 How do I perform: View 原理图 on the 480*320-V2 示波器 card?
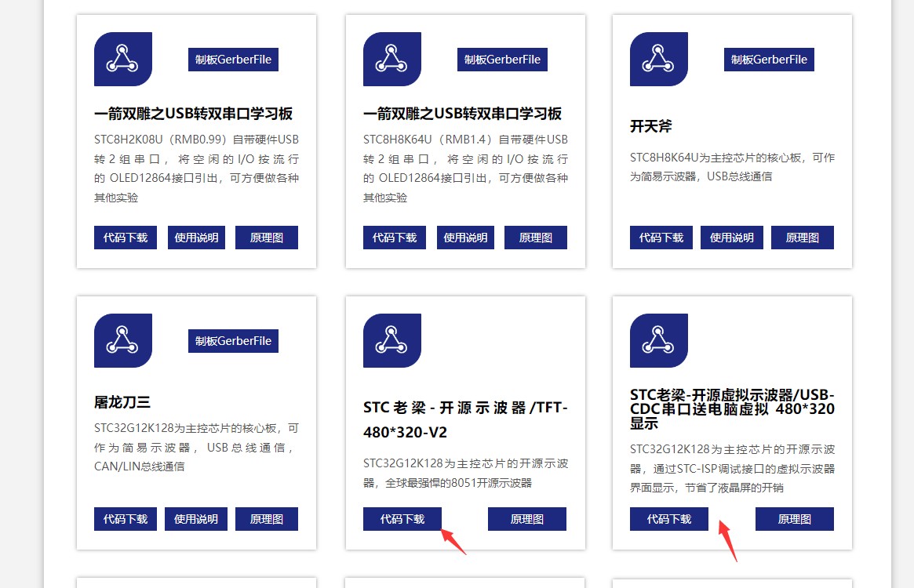(527, 519)
